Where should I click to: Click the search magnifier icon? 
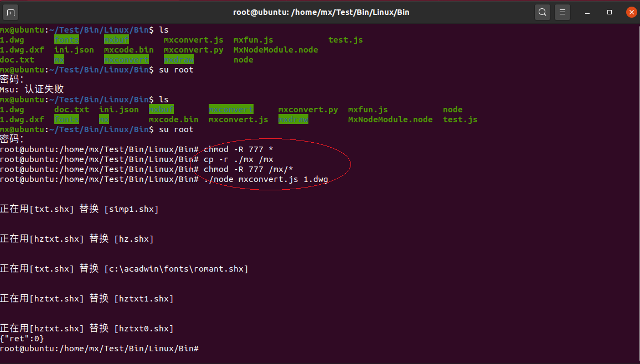coord(542,12)
